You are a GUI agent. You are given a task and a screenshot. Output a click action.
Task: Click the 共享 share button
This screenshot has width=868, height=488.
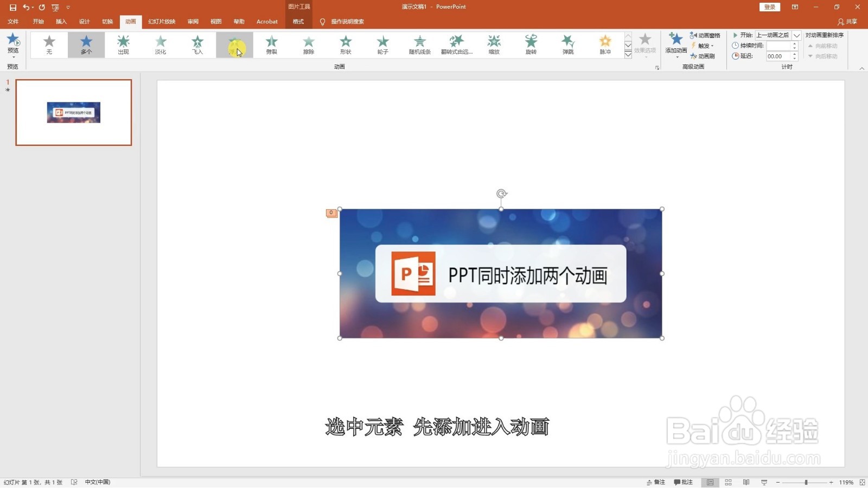point(847,22)
